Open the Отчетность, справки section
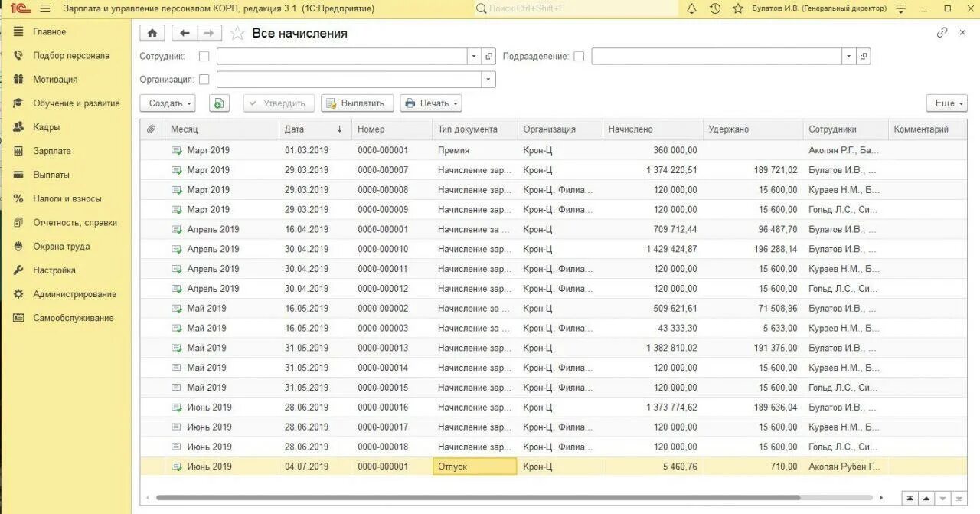The width and height of the screenshot is (980, 514). (x=75, y=222)
